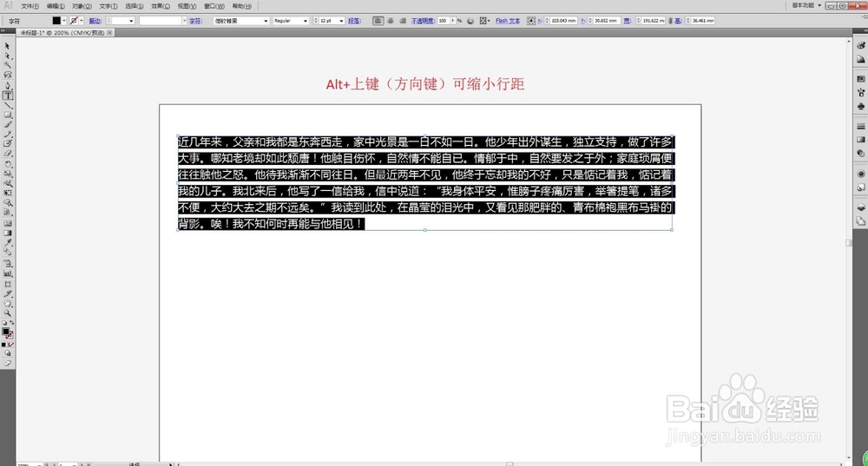Screen dimensions: 868x466
Task: Close the 未标题-1 document tab
Action: 109,33
